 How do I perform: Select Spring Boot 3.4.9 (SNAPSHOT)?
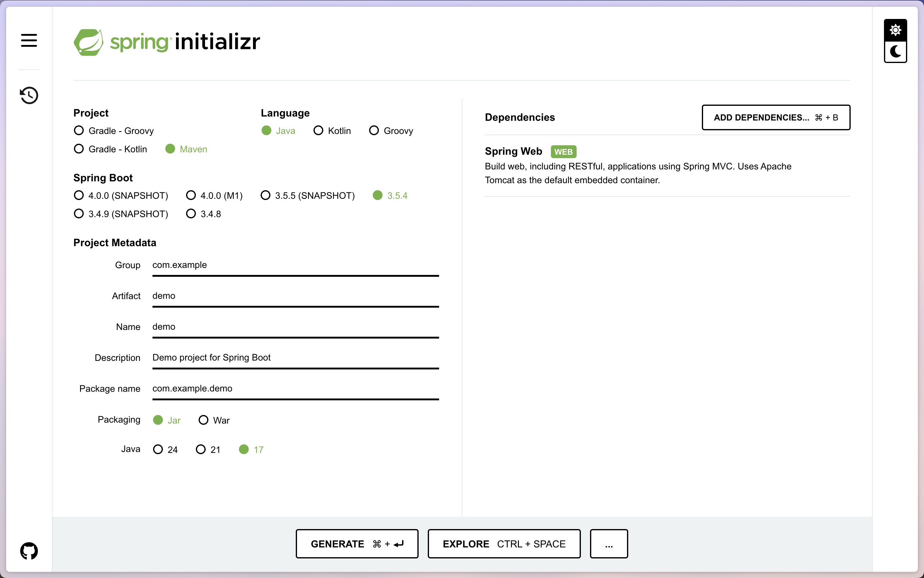tap(121, 214)
